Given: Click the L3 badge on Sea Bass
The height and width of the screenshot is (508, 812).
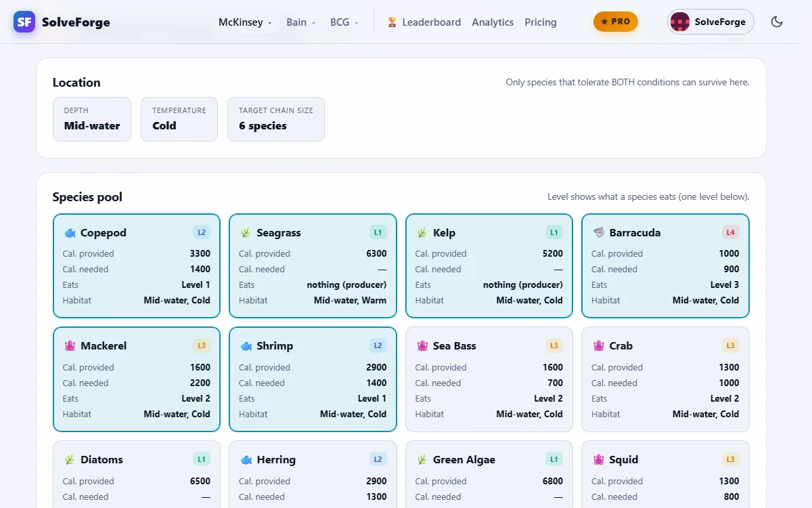Looking at the screenshot, I should [x=554, y=345].
